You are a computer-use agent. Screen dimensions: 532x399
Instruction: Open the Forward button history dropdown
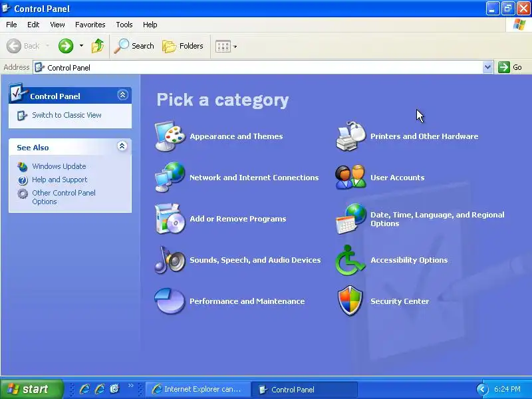click(81, 45)
